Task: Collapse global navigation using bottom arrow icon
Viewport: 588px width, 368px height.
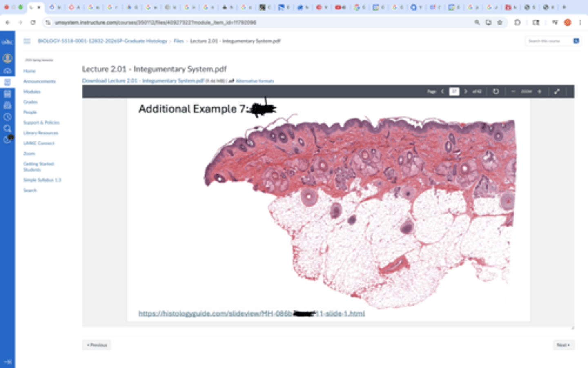Action: point(7,361)
